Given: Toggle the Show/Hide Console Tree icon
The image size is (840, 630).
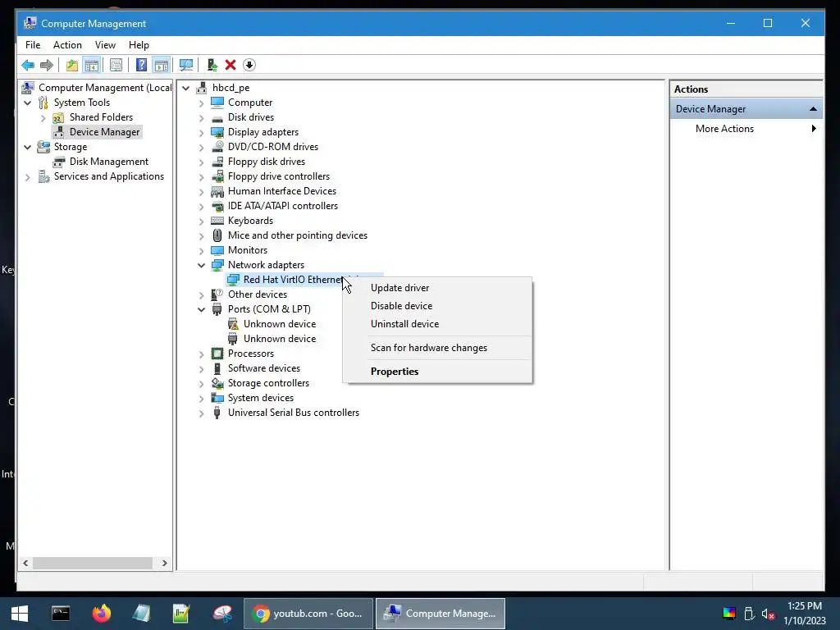Looking at the screenshot, I should click(x=92, y=66).
